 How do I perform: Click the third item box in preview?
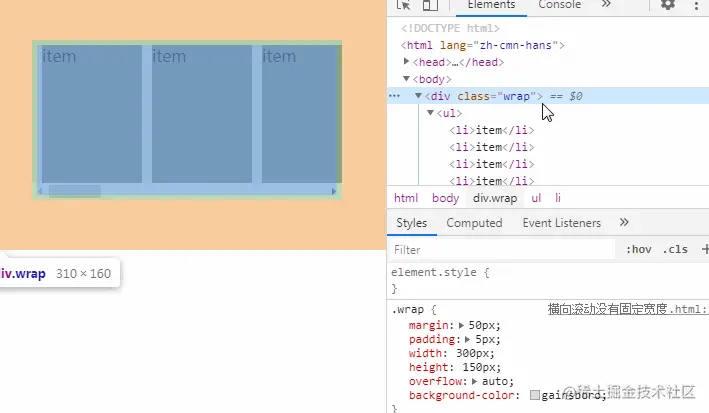[301, 114]
